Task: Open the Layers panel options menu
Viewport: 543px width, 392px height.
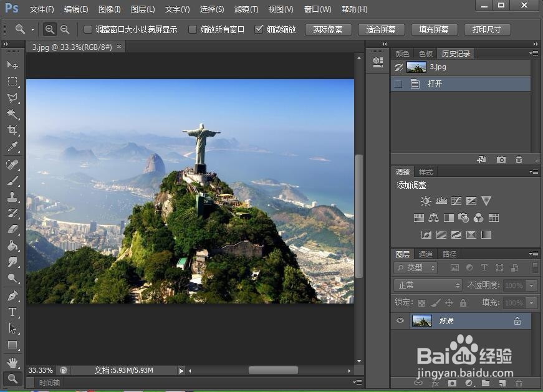Action: point(534,254)
